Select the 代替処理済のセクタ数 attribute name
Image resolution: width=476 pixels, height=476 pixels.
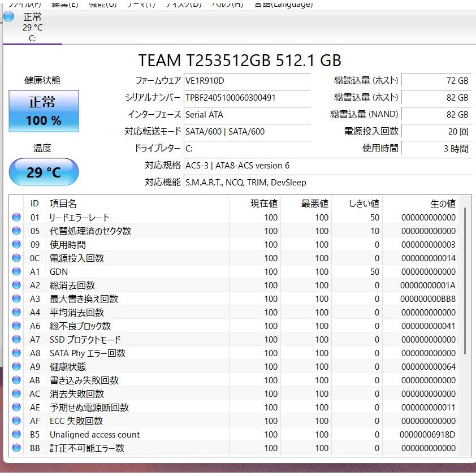[90, 231]
